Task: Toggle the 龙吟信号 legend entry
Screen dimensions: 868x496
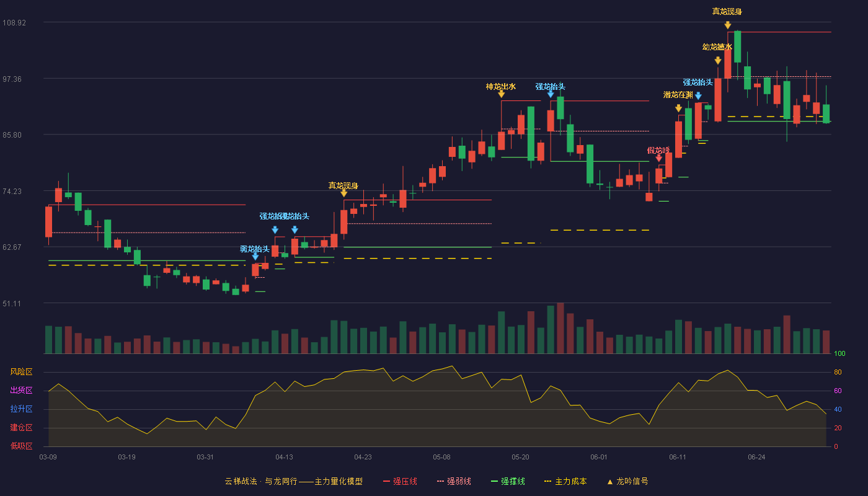Action: [627, 481]
